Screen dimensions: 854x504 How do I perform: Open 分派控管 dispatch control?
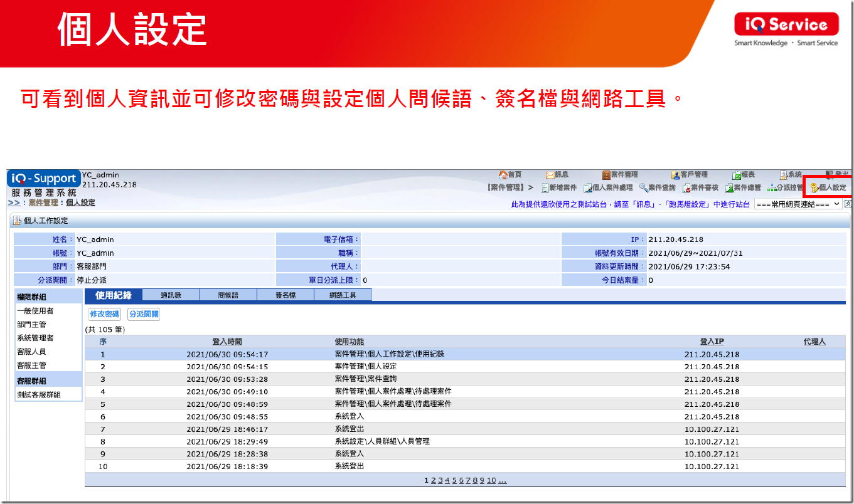point(785,187)
